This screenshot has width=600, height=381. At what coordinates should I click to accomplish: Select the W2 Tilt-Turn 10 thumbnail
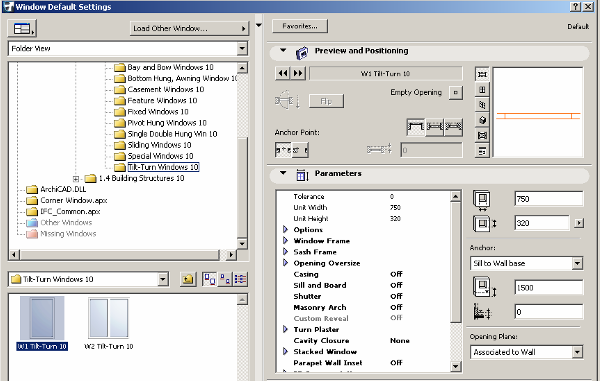(109, 324)
